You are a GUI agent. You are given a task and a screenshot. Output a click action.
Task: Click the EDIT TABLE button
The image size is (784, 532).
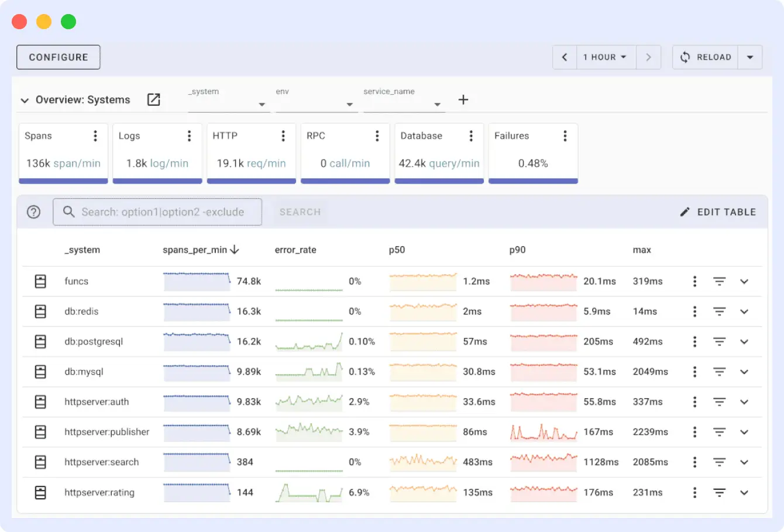pyautogui.click(x=718, y=212)
